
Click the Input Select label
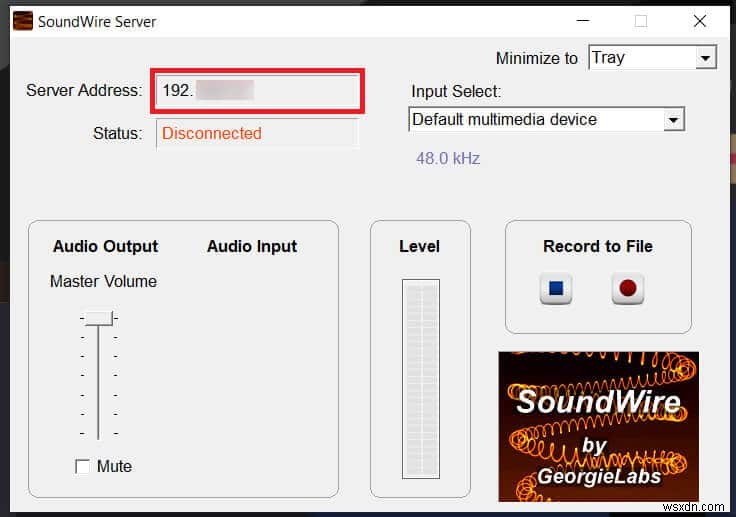(x=456, y=91)
